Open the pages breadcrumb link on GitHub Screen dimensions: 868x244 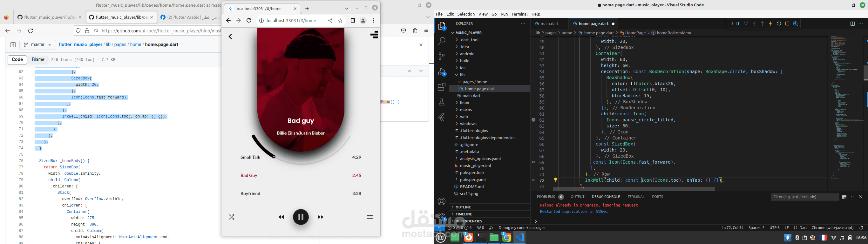(x=120, y=44)
